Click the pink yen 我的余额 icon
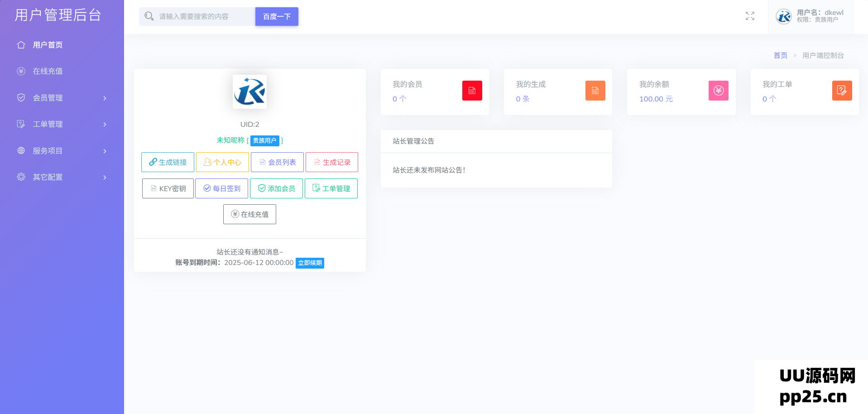Screen dimensions: 868x414 pos(718,91)
